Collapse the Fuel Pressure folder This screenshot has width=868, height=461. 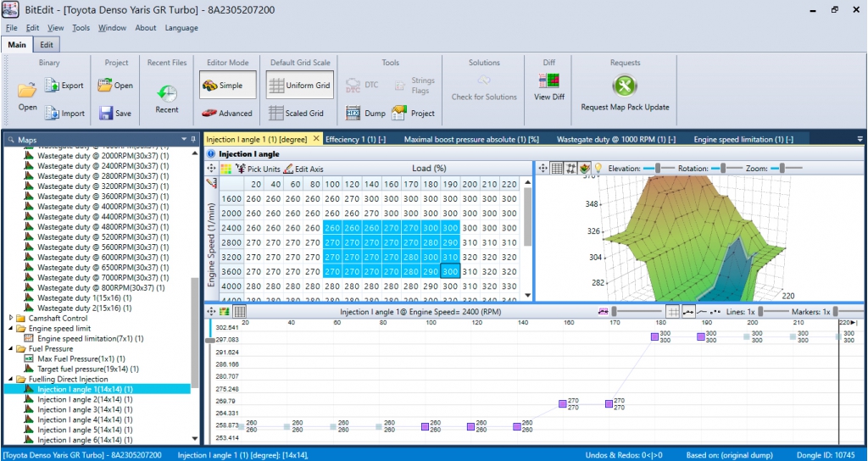(x=12, y=348)
